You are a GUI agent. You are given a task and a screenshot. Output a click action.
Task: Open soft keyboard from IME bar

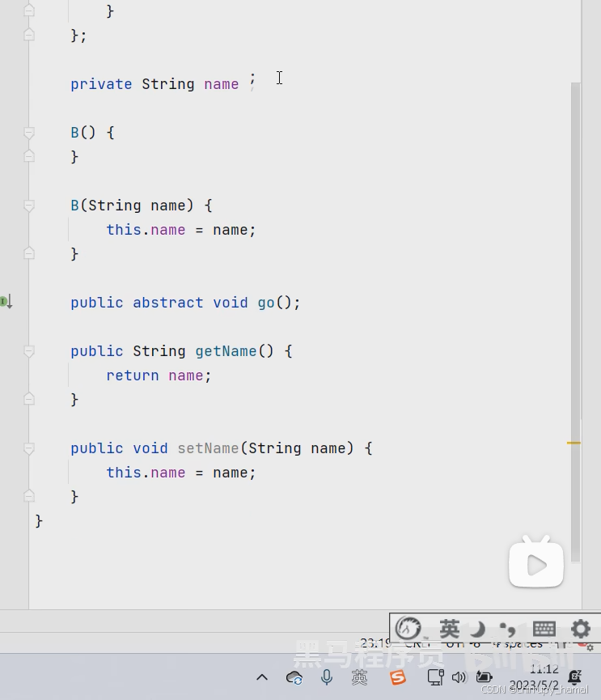(544, 629)
